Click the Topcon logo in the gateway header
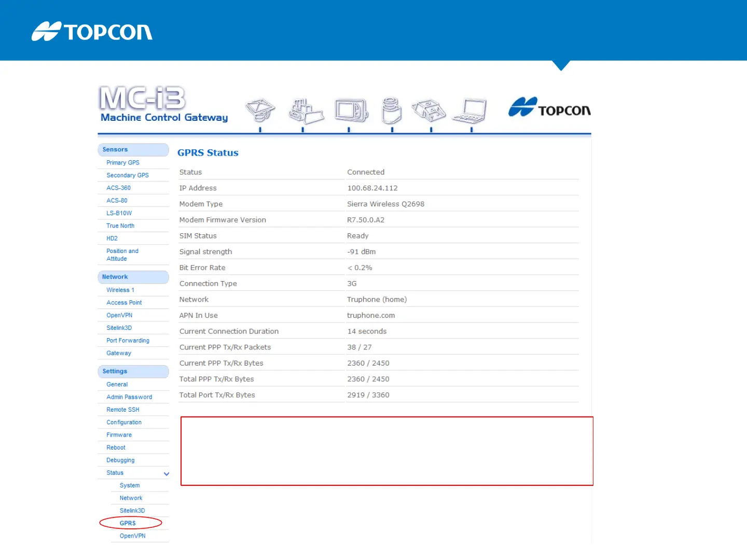747x560 pixels. click(x=549, y=107)
